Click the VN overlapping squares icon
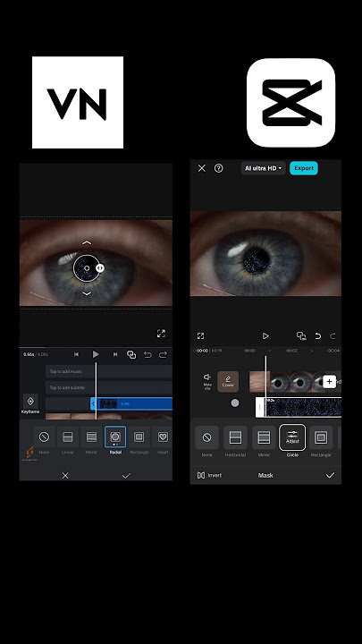The width and height of the screenshot is (362, 644). (131, 354)
